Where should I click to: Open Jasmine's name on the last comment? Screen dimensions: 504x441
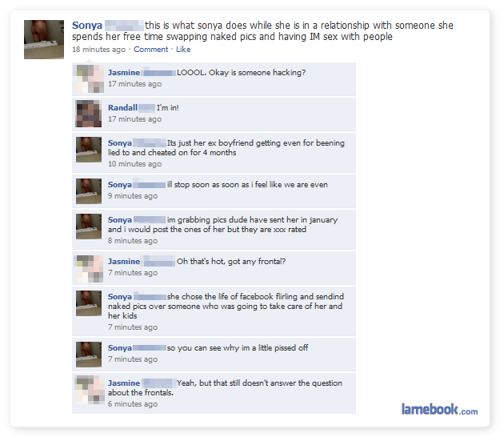coord(124,383)
